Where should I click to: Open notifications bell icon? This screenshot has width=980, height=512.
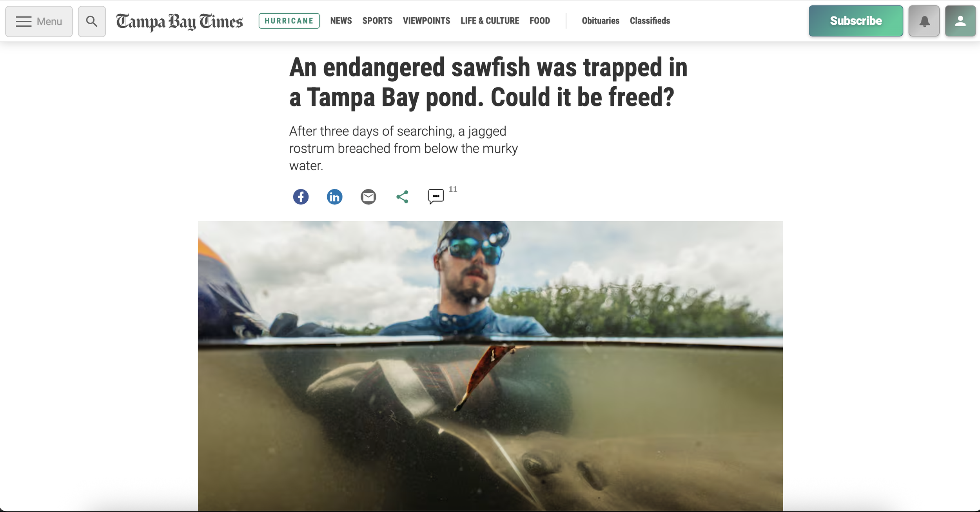(924, 21)
